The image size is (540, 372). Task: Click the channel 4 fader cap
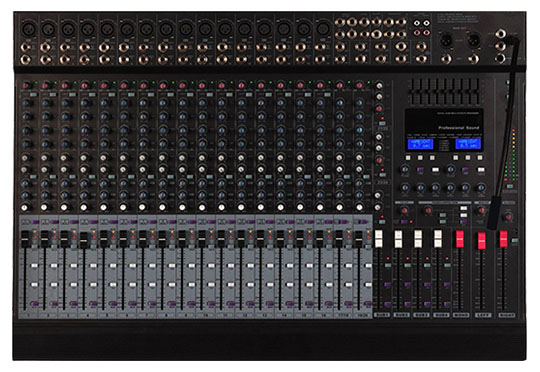84,240
